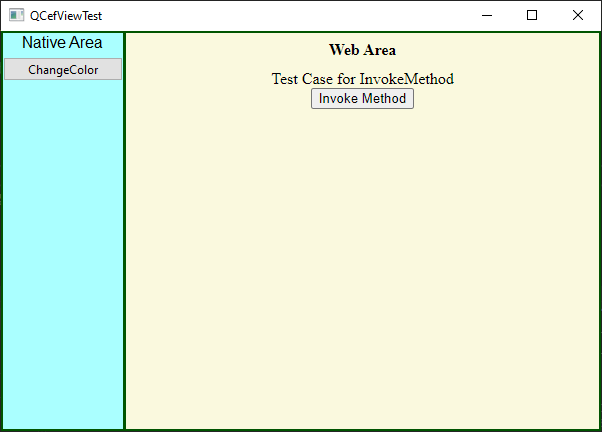Click the Invoke Method web button
Viewport: 602px width, 432px height.
coord(362,99)
